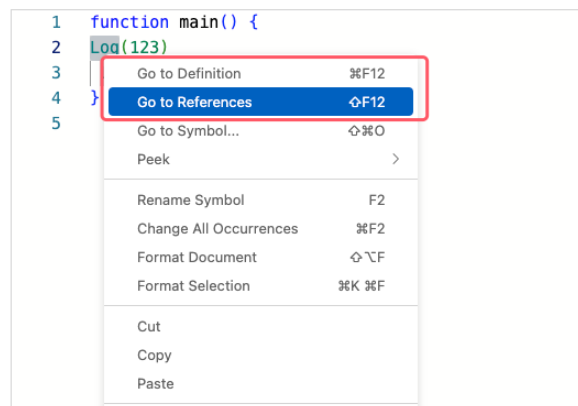The image size is (578, 406).
Task: Click line number 1 in gutter
Action: pyautogui.click(x=56, y=22)
